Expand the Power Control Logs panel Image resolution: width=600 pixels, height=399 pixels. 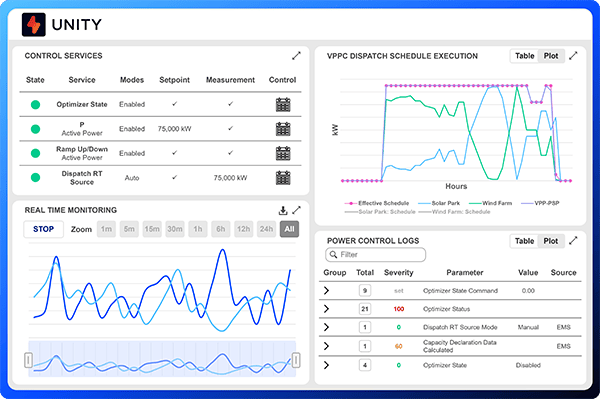tap(573, 241)
